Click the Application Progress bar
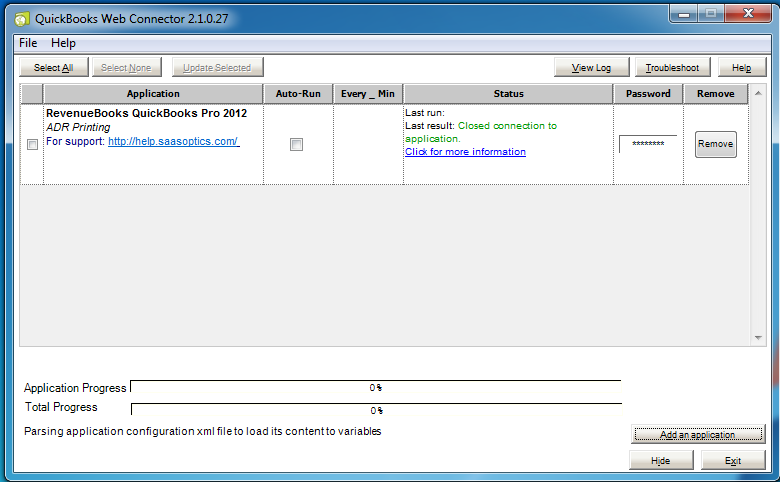This screenshot has width=780, height=482. click(376, 387)
